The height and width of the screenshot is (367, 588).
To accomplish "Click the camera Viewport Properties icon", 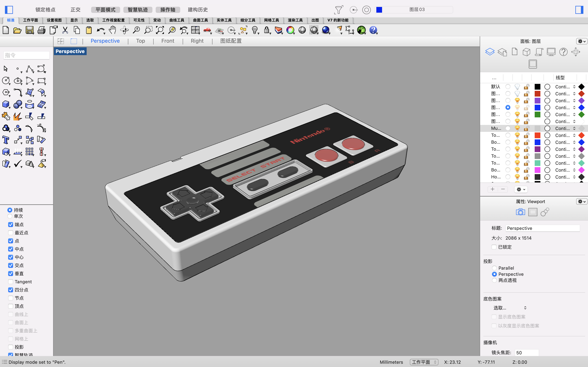I will [520, 212].
